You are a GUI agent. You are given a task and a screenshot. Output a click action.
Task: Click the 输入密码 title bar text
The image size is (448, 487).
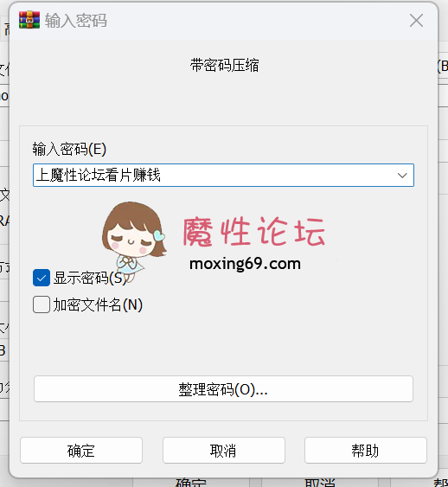pos(76,21)
